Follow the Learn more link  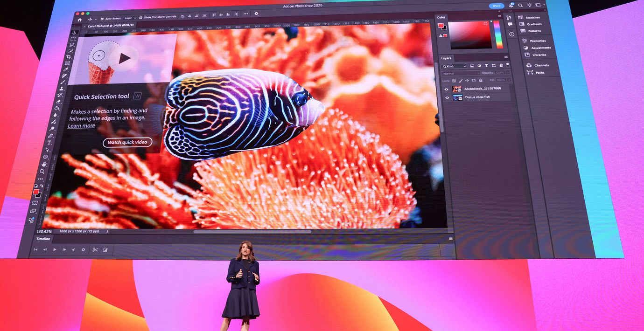pos(81,126)
